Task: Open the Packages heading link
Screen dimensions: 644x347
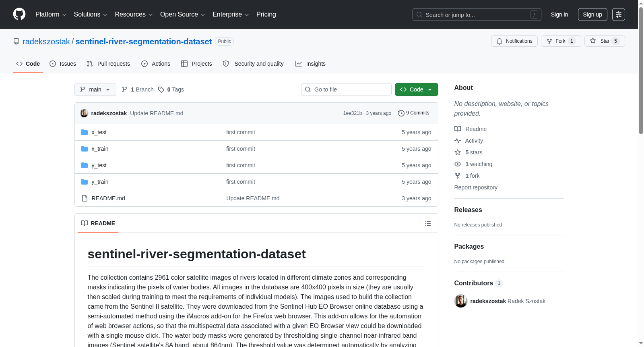Action: point(469,246)
